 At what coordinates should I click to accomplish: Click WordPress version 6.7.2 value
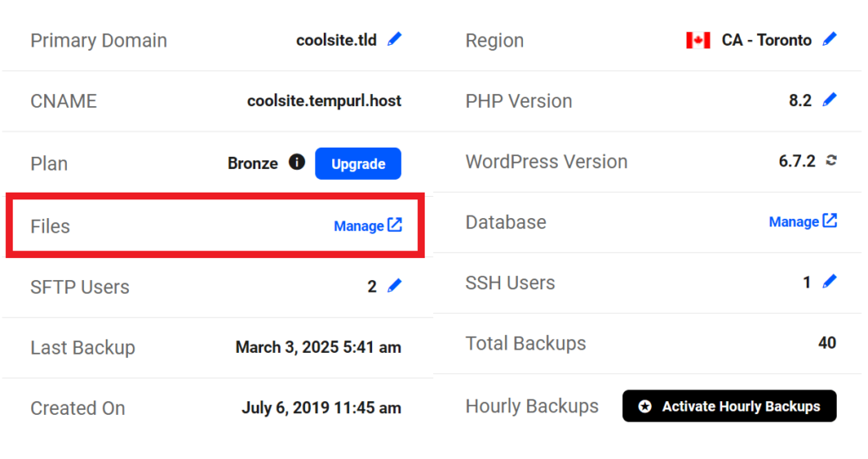pos(797,161)
